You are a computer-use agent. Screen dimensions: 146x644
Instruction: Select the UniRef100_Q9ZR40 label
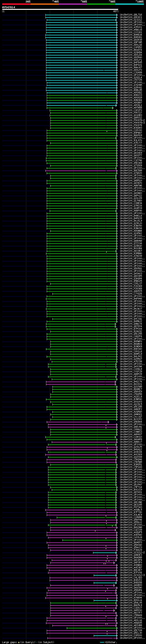click(x=131, y=58)
